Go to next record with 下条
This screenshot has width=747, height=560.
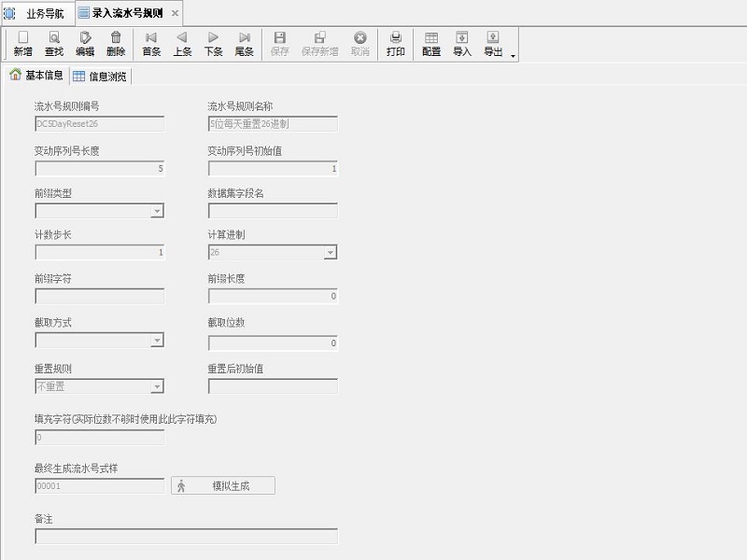click(214, 44)
